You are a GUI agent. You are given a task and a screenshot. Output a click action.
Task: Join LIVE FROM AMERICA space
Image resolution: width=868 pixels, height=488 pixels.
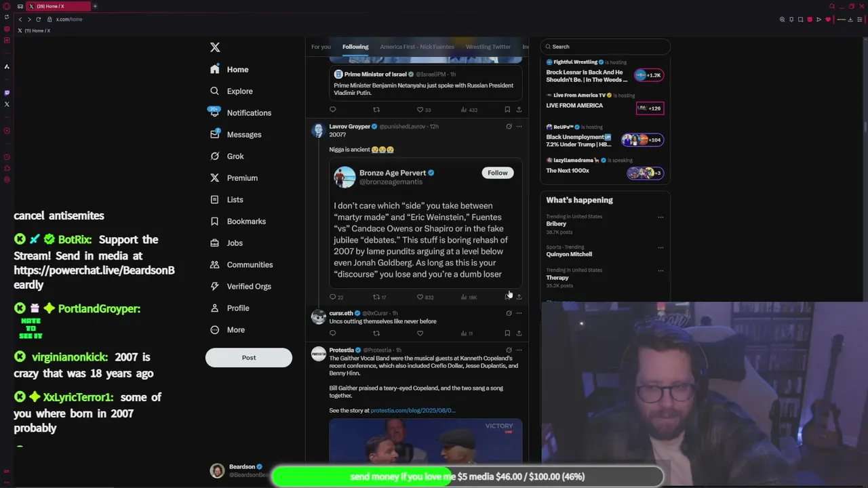650,108
